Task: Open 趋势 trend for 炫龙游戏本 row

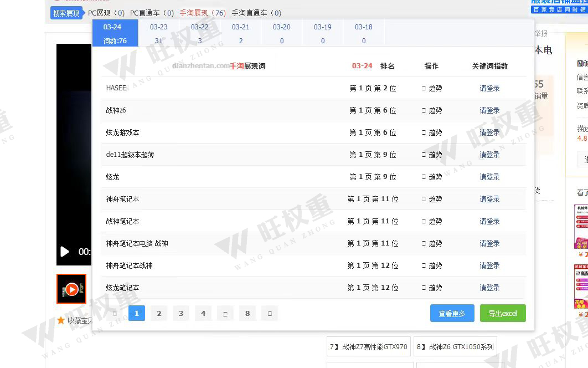Action: pos(432,132)
